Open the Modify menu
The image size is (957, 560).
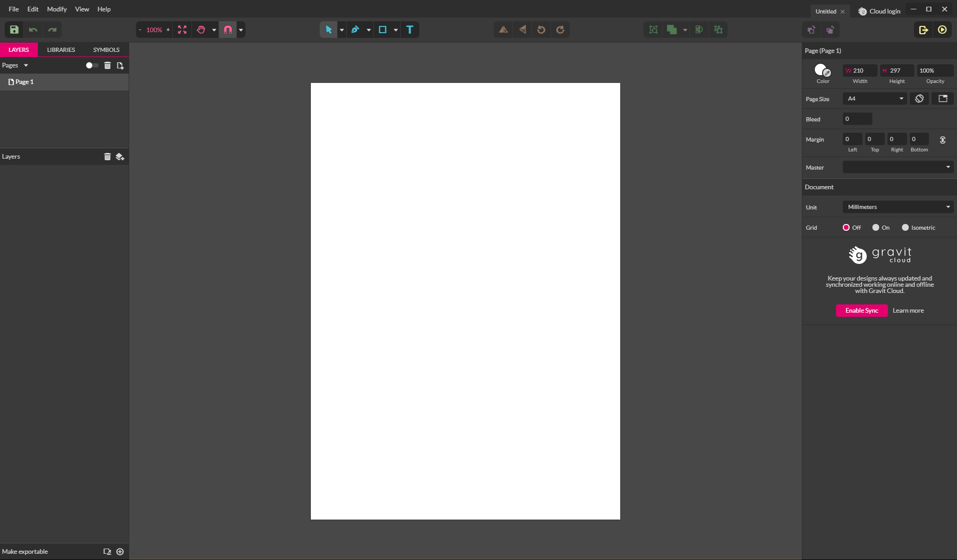[57, 9]
